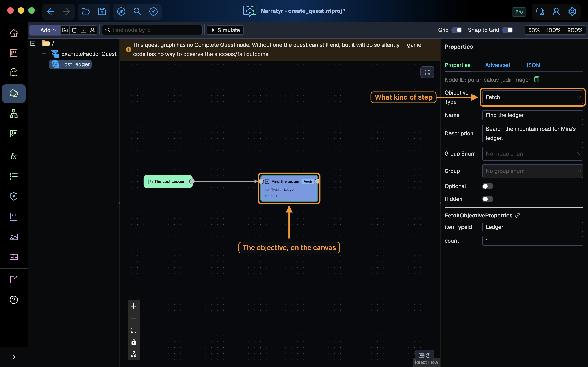Open the Objective Type Fetch dropdown
The width and height of the screenshot is (588, 367).
coord(532,97)
